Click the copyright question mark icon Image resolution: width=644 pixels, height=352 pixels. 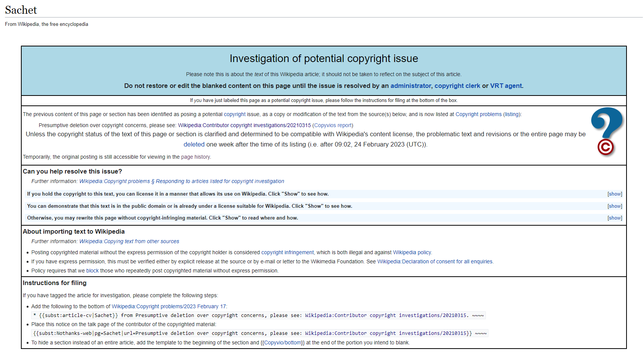coord(607,132)
